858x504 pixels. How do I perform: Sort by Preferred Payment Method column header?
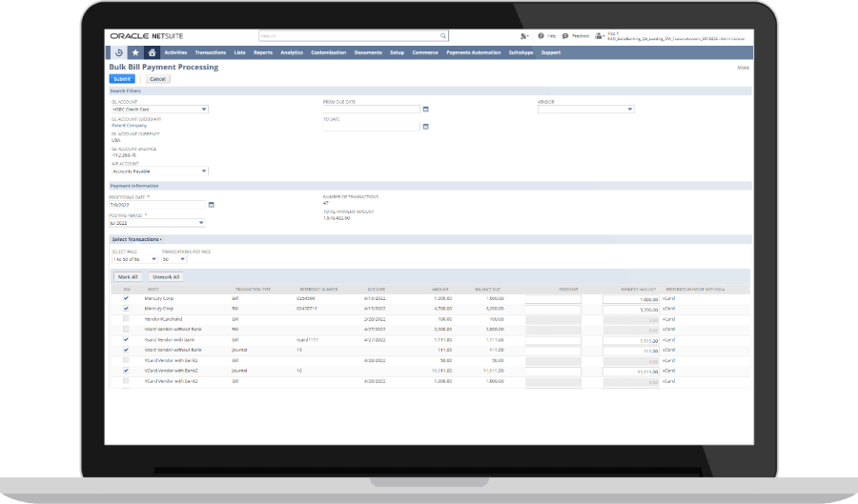point(695,290)
